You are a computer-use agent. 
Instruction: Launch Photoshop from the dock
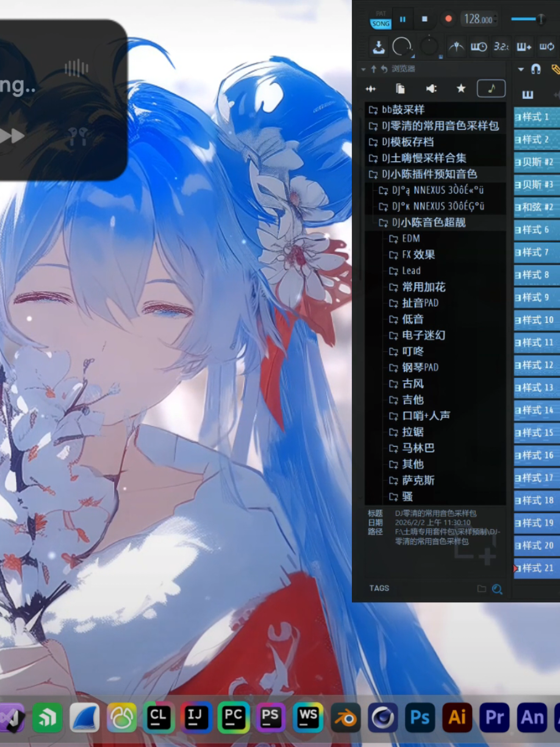pyautogui.click(x=420, y=717)
